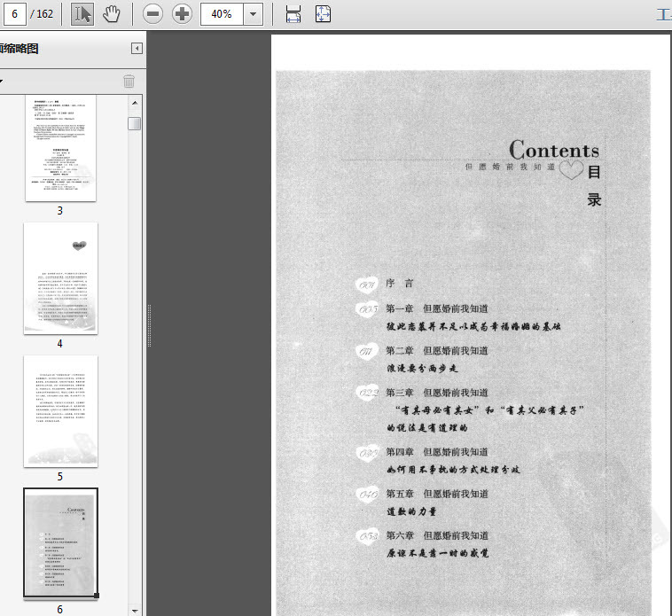Click the panel divider grip handle
Image resolution: width=672 pixels, height=616 pixels.
click(x=149, y=325)
